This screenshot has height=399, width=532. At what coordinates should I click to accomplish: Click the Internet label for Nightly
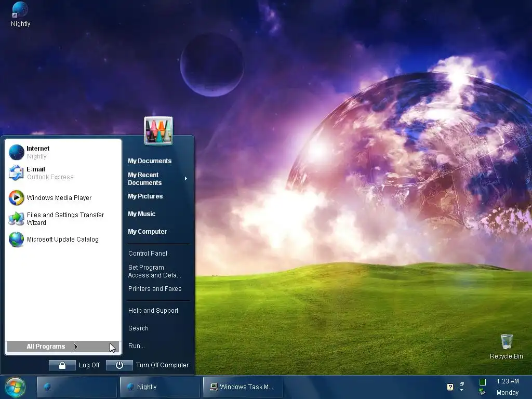pos(38,148)
